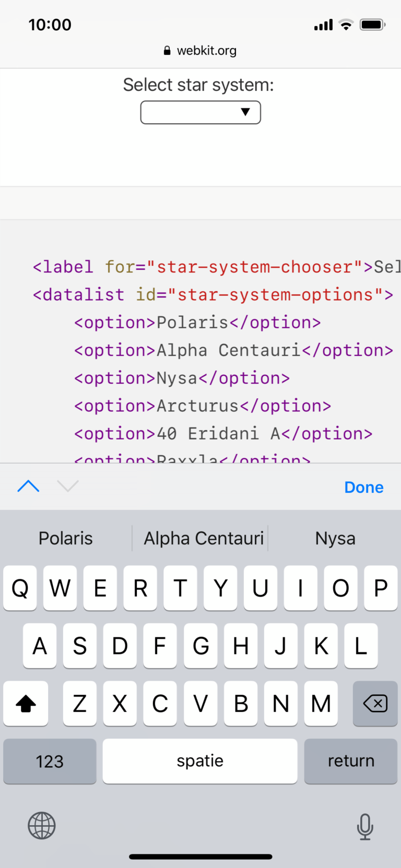This screenshot has width=401, height=868.
Task: Tap the padlock icon beside webkit.org
Action: click(x=167, y=50)
